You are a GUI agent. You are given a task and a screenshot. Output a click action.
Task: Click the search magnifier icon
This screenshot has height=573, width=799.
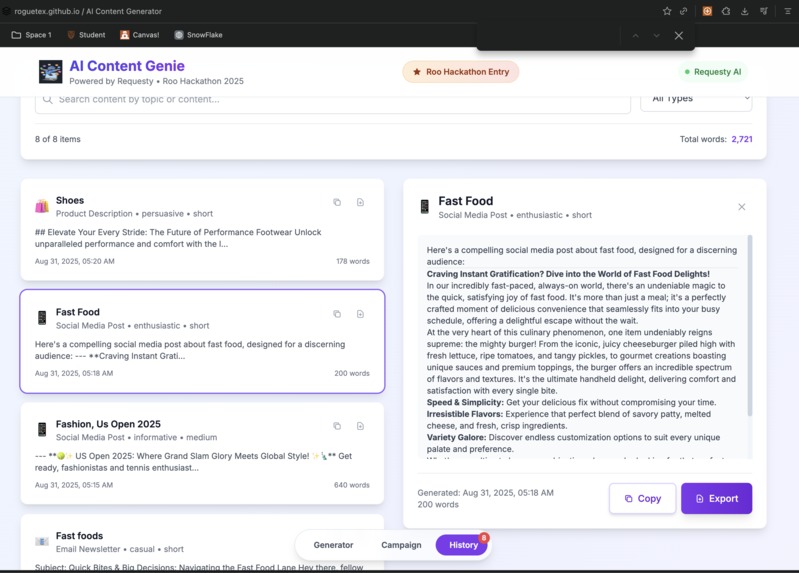point(47,99)
